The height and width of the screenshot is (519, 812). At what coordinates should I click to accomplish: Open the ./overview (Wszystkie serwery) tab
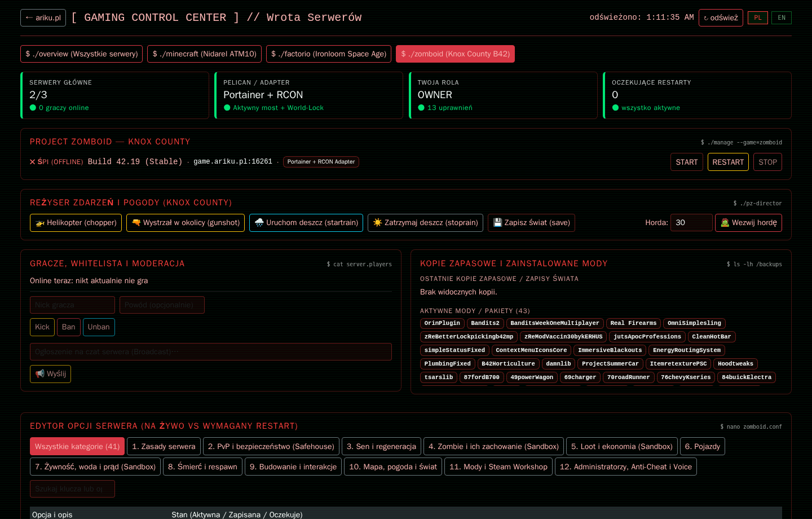(x=82, y=54)
